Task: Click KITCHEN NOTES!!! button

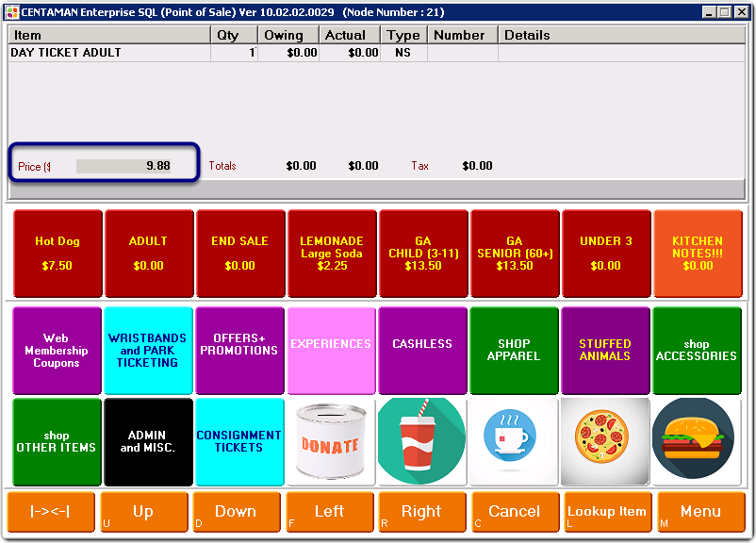Action: pos(698,254)
